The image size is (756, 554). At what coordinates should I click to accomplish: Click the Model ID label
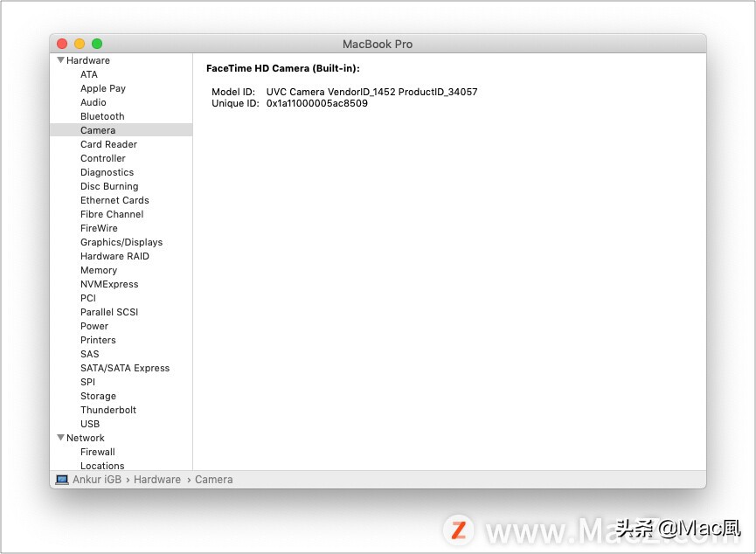(x=233, y=92)
